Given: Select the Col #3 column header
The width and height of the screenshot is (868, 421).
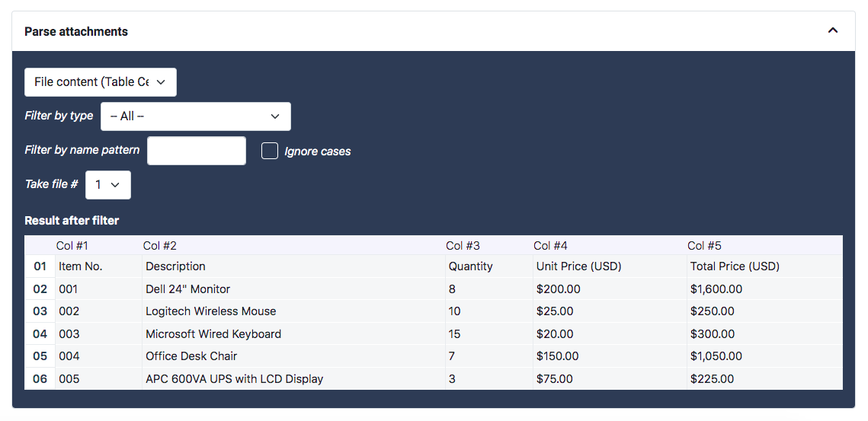Looking at the screenshot, I should coord(463,246).
